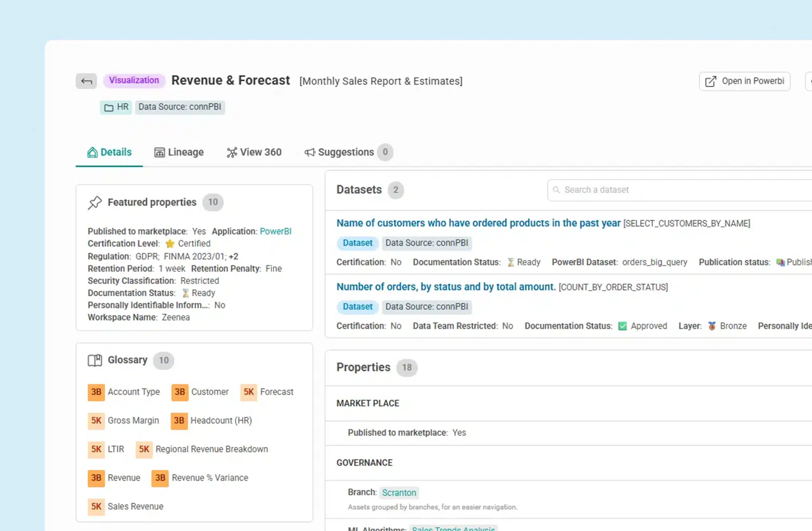Click the Scranton branch tag
812x531 pixels.
click(399, 493)
